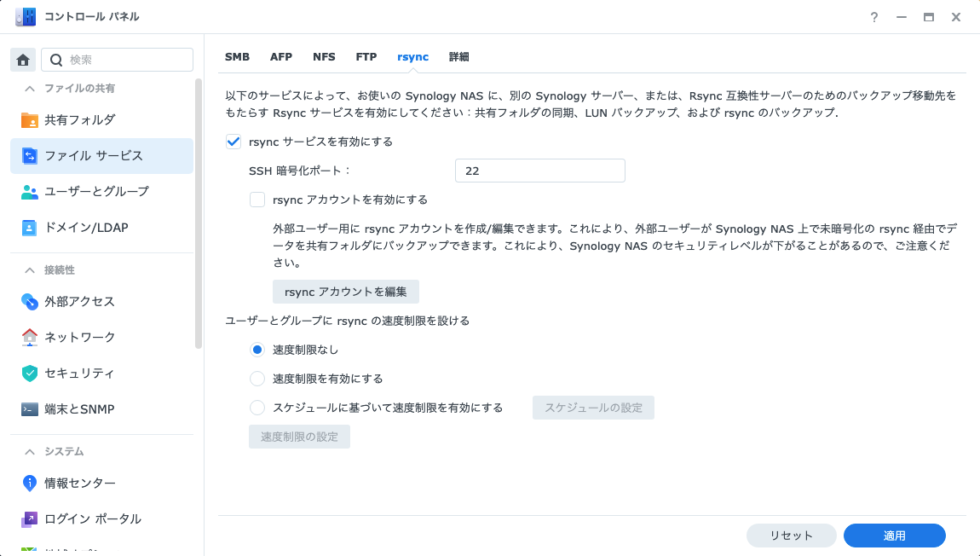
Task: Select the 速度制限なし radio button
Action: 257,350
